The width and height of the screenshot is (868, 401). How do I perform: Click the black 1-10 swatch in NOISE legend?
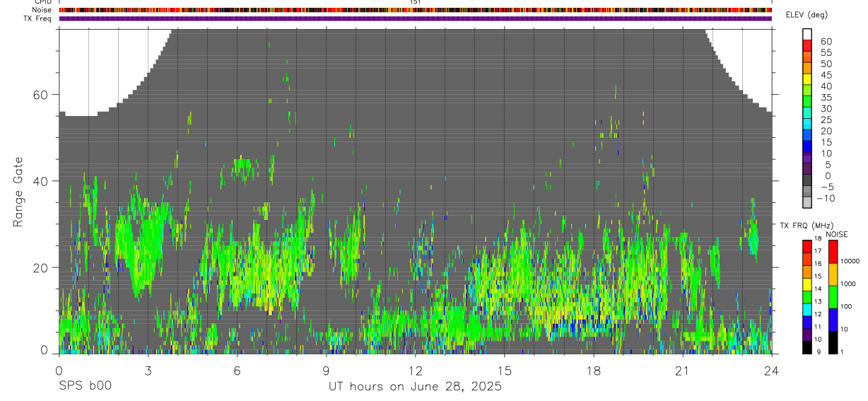(833, 342)
